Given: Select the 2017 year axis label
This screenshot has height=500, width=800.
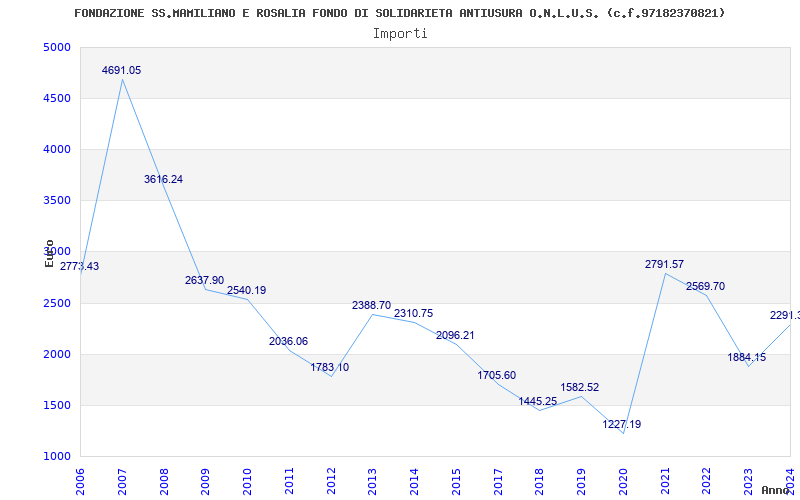Looking at the screenshot, I should click(x=498, y=481).
